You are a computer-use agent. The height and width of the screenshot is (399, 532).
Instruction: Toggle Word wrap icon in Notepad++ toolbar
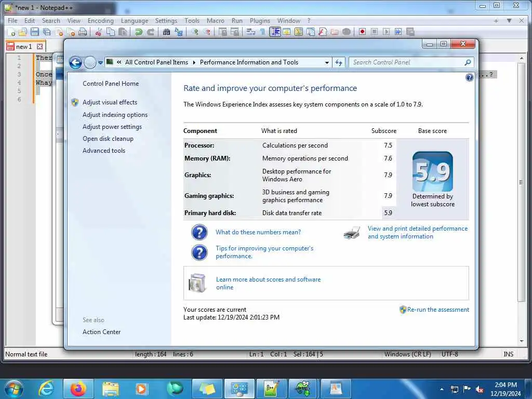[x=251, y=32]
